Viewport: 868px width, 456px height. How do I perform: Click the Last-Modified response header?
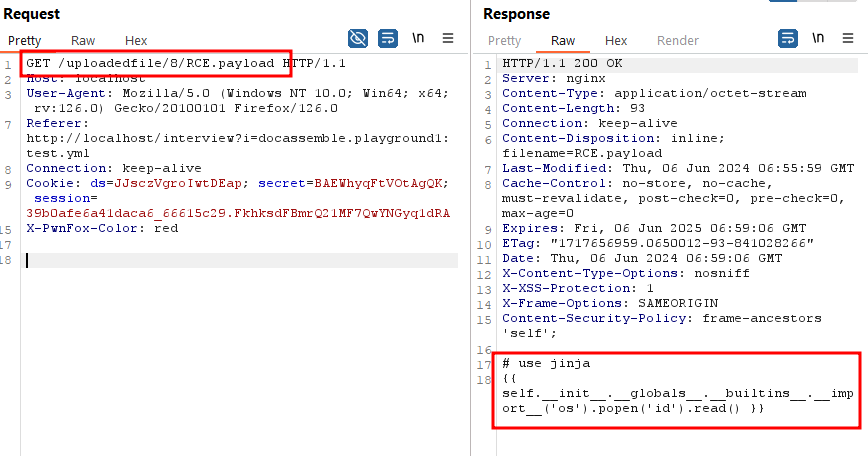tap(678, 168)
